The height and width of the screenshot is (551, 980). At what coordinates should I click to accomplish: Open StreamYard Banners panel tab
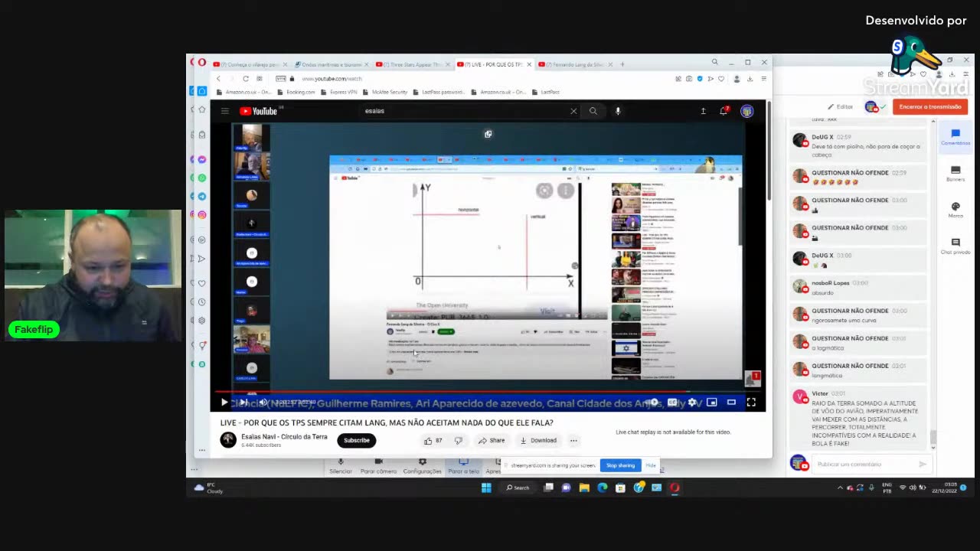(x=955, y=174)
